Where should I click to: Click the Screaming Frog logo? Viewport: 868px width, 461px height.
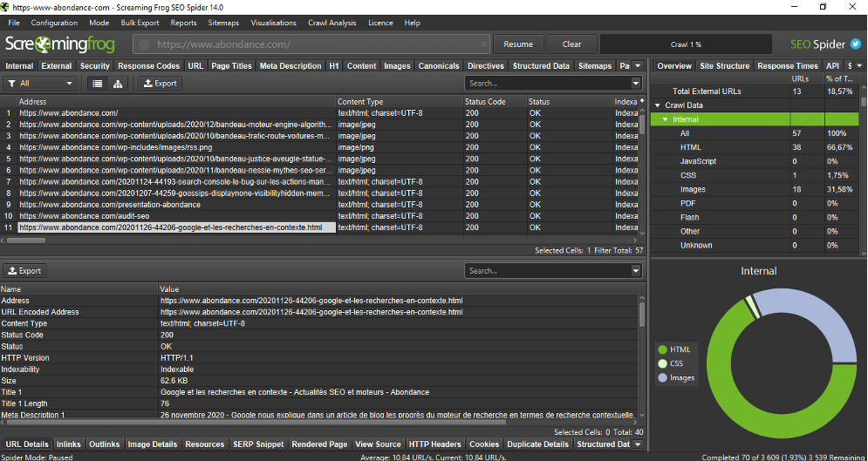pos(60,44)
